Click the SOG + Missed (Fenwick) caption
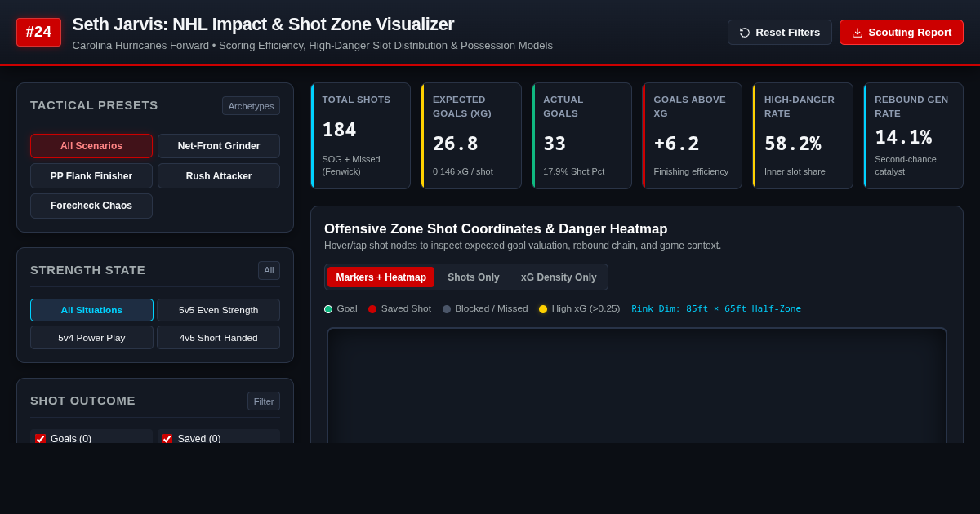Image resolution: width=980 pixels, height=514 pixels. coord(351,166)
